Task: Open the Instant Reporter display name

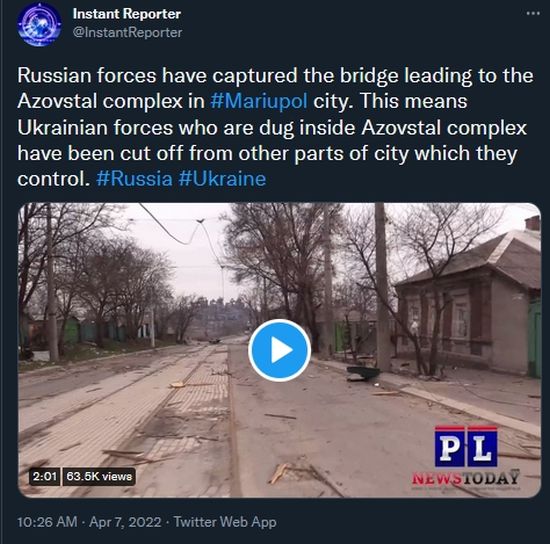Action: pyautogui.click(x=127, y=14)
